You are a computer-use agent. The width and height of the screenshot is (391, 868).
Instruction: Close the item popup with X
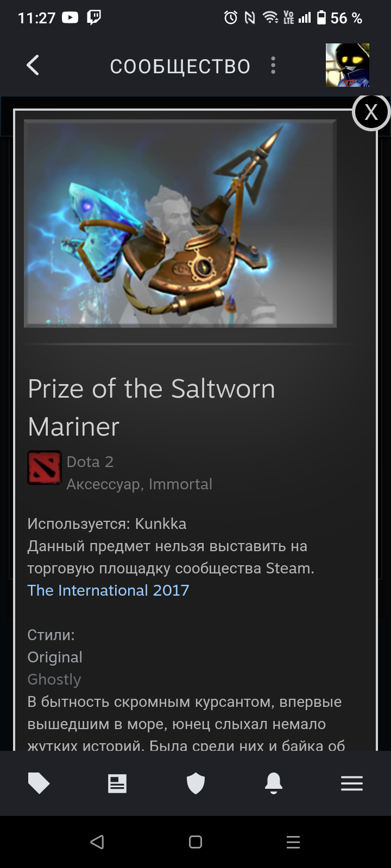[x=371, y=112]
